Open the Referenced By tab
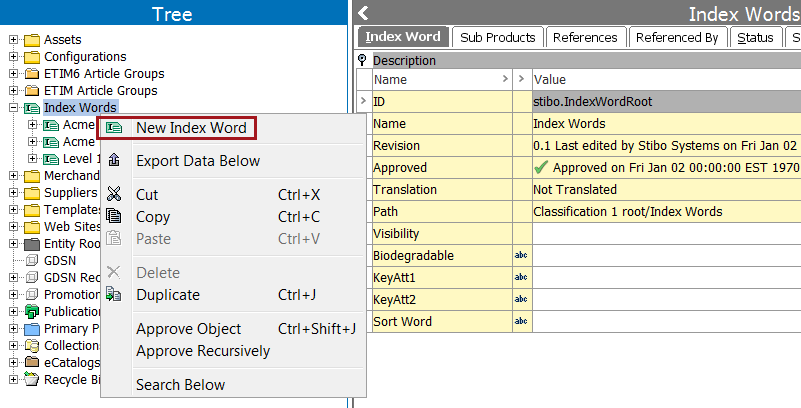The width and height of the screenshot is (801, 408). point(677,37)
